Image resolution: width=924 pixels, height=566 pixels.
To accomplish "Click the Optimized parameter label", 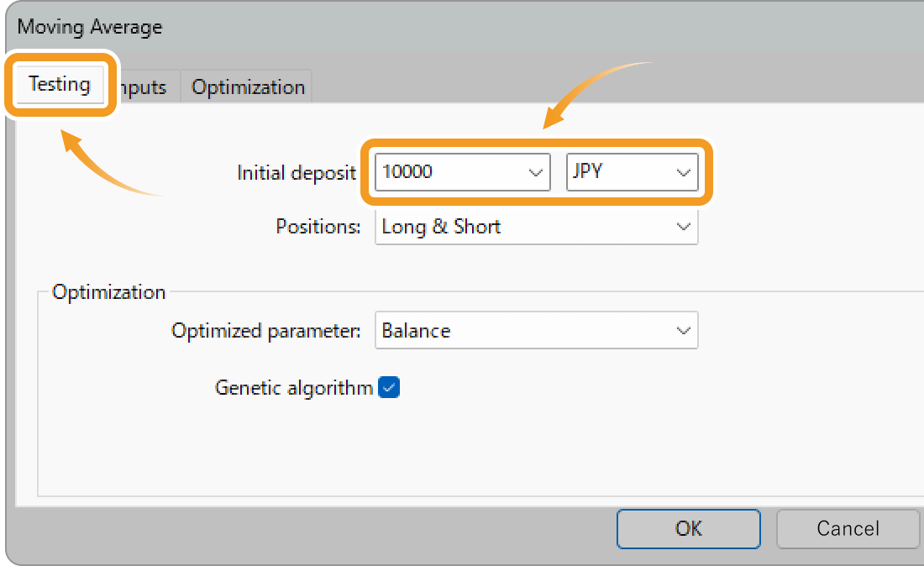I will (265, 331).
